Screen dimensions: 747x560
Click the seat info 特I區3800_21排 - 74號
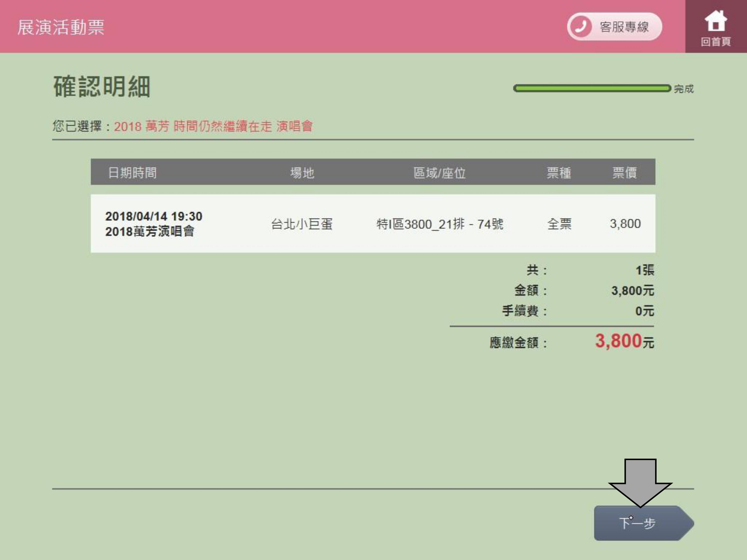tap(440, 224)
